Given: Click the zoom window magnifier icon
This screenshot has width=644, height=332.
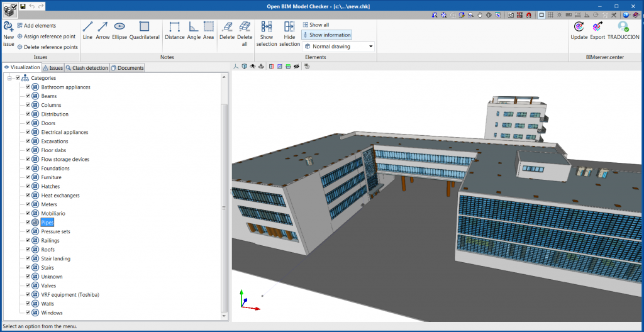Looking at the screenshot, I should pos(470,15).
